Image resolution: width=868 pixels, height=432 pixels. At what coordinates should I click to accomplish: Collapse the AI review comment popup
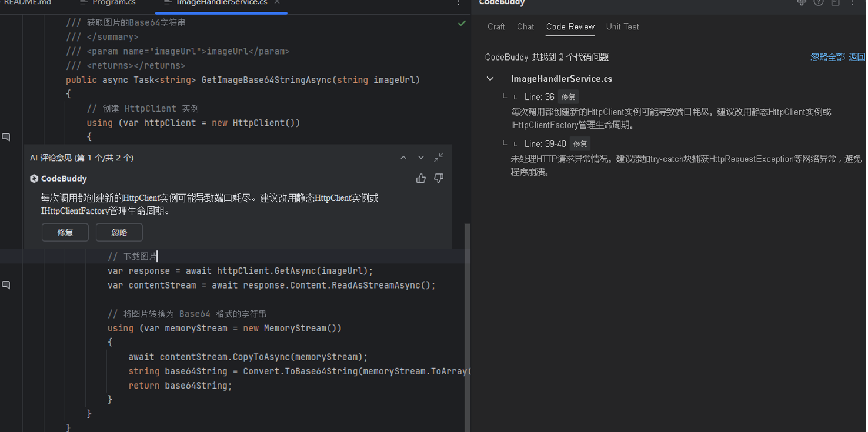coord(439,158)
